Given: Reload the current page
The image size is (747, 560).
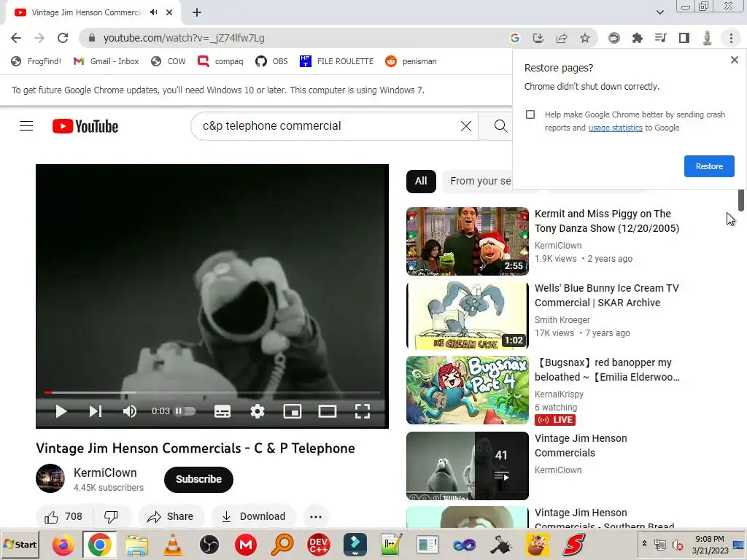Looking at the screenshot, I should [x=63, y=38].
